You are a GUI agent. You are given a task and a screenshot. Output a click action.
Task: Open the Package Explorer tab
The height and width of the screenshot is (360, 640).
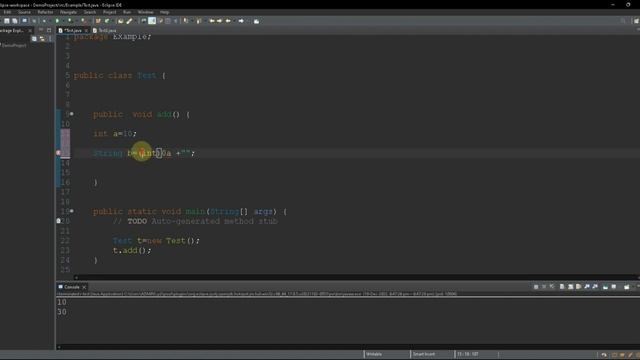(11, 31)
